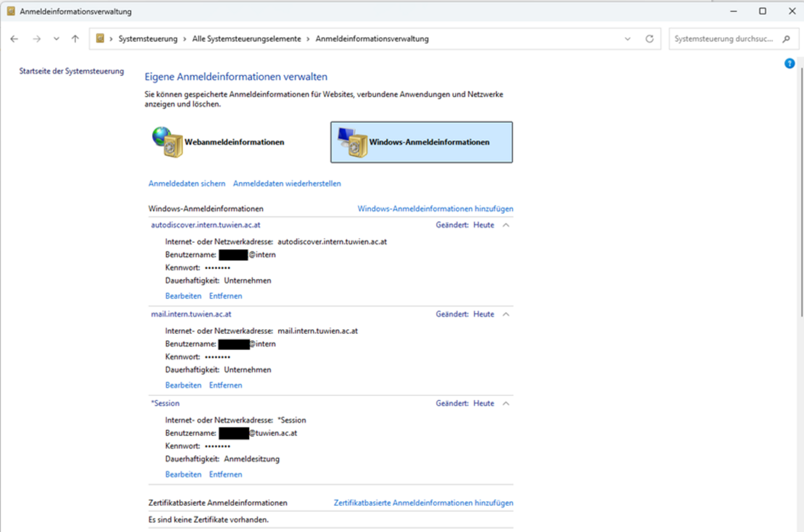Click the up-one-level arrow
The height and width of the screenshot is (532, 804).
coord(75,39)
